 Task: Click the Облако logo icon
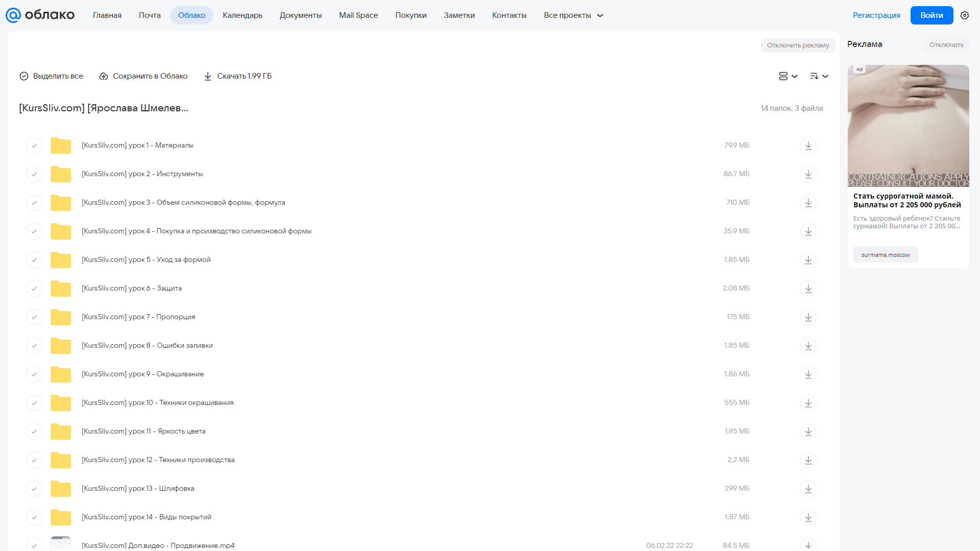(13, 15)
